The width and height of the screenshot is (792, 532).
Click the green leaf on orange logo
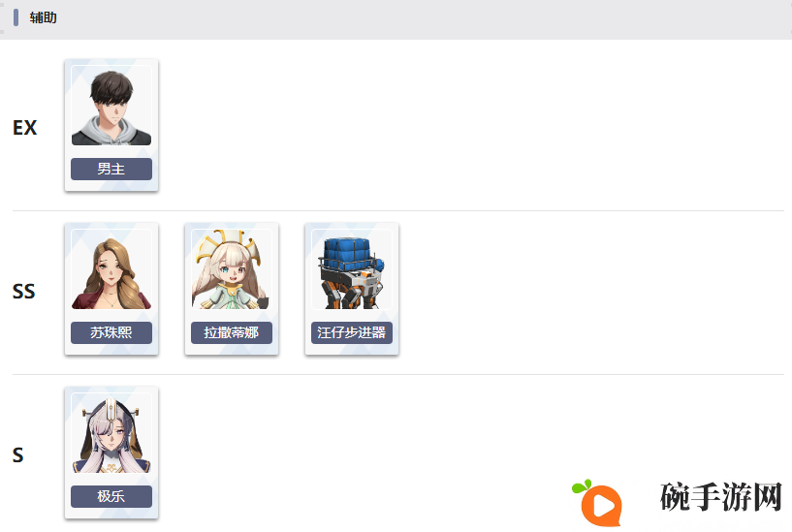point(582,486)
